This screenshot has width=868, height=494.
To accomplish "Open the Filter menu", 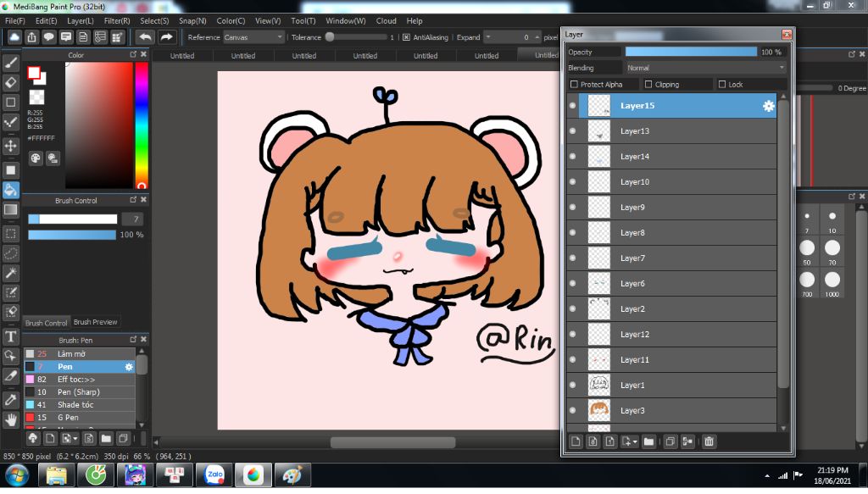I will pyautogui.click(x=117, y=20).
